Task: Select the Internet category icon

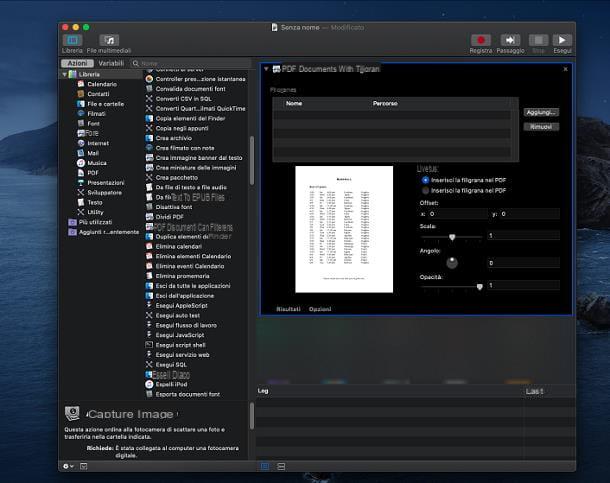Action: 81,143
